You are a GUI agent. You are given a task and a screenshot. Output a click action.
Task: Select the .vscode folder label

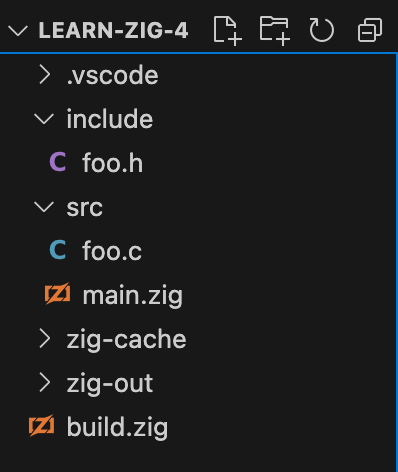112,75
